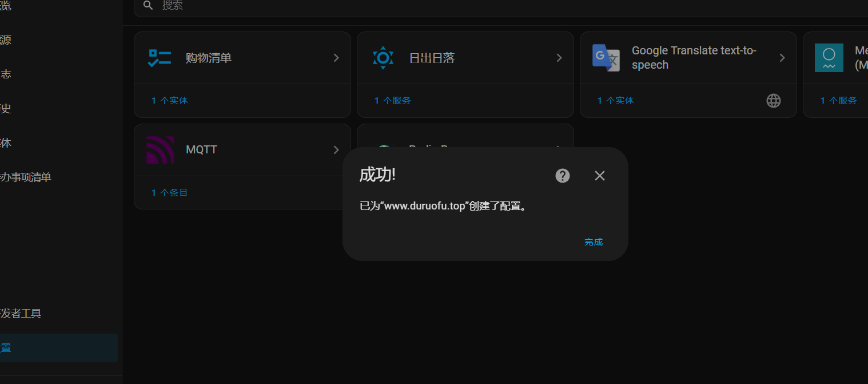
Task: Expand MQTT card chevron
Action: pyautogui.click(x=336, y=150)
